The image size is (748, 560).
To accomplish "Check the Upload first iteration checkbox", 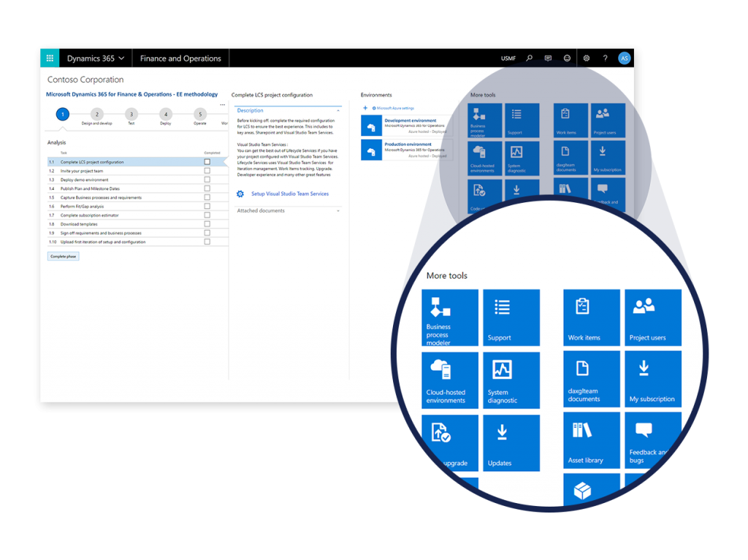I will pyautogui.click(x=207, y=242).
